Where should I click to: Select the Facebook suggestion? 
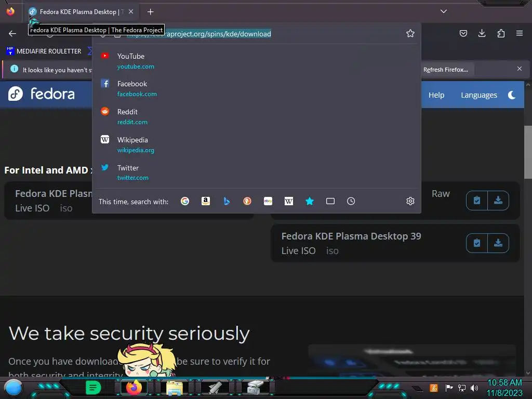[257, 88]
